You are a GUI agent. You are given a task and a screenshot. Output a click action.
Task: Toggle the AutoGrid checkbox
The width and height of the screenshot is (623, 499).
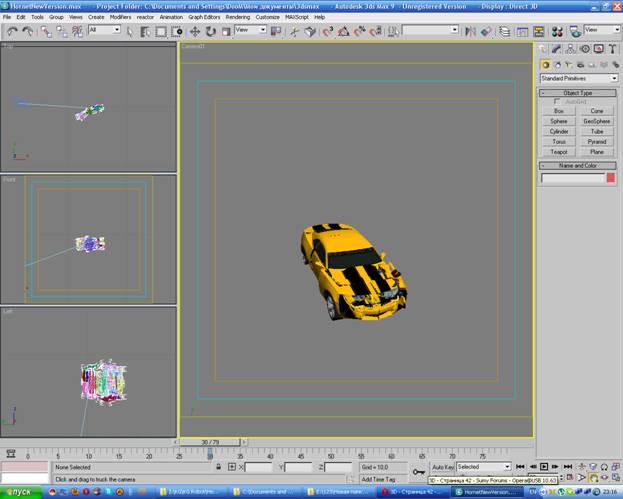(558, 101)
